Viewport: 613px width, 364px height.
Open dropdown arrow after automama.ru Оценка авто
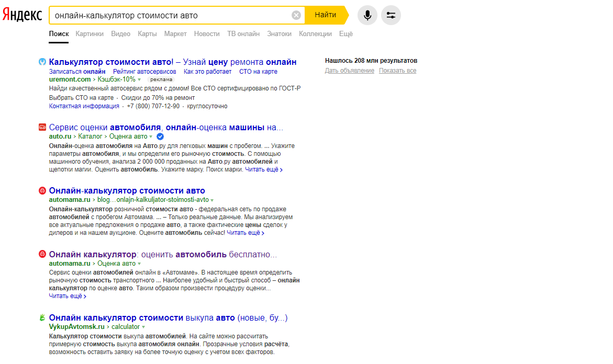coord(139,264)
